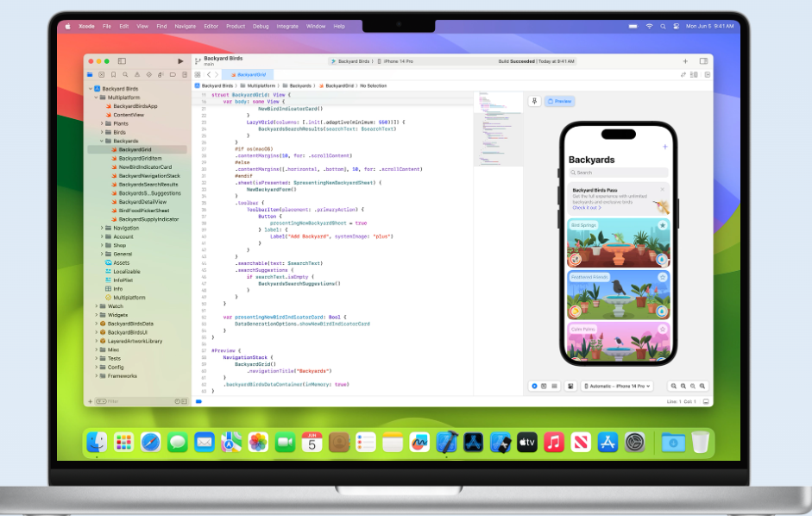812x516 pixels.
Task: Click the Multiplatform breadcrumb in jump bar
Action: pos(258,85)
